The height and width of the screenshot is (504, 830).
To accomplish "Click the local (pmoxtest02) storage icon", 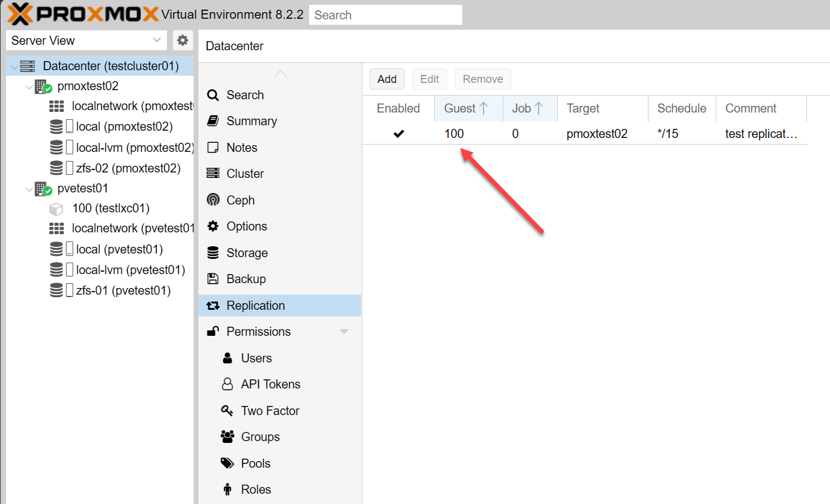I will pos(56,127).
